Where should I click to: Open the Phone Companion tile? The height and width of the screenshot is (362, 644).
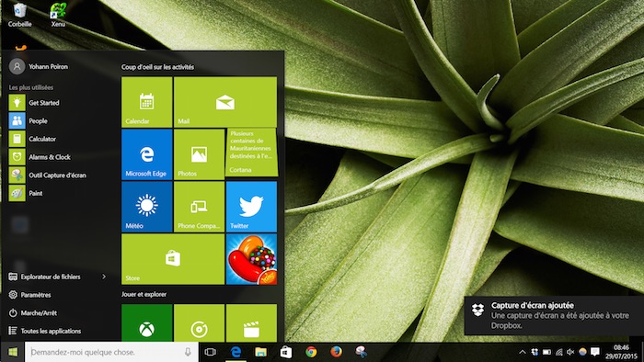199,207
